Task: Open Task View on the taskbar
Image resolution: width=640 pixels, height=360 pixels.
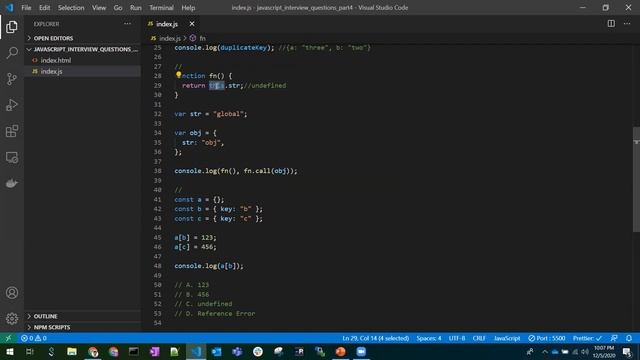Action: click(30, 351)
